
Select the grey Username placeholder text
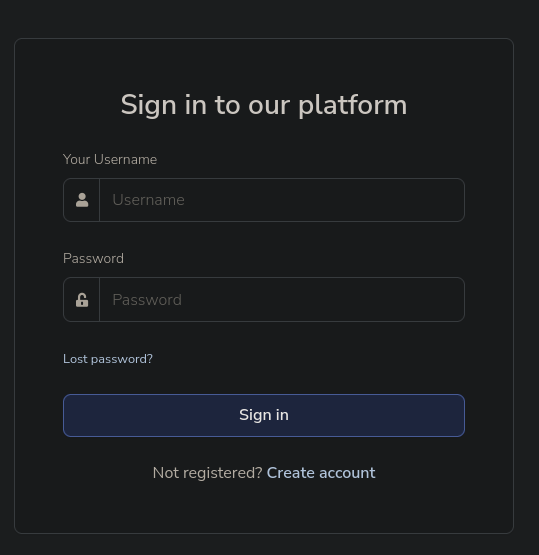[x=148, y=200]
